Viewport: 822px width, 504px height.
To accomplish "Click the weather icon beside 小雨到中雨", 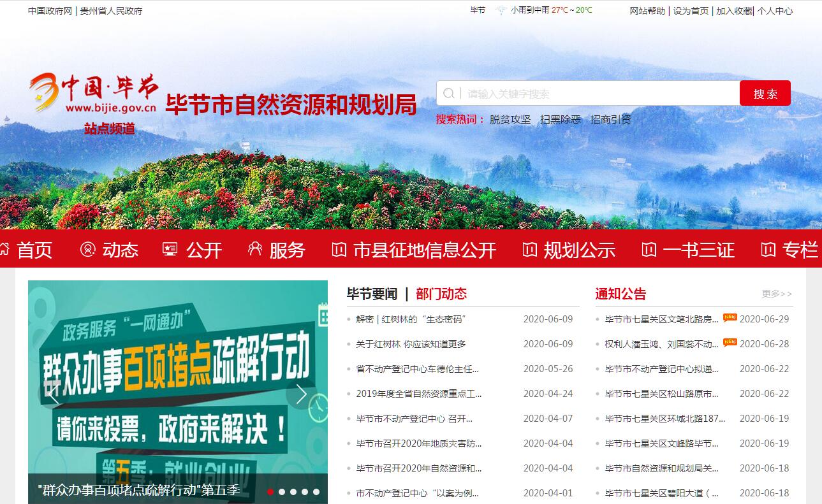I will pyautogui.click(x=501, y=11).
